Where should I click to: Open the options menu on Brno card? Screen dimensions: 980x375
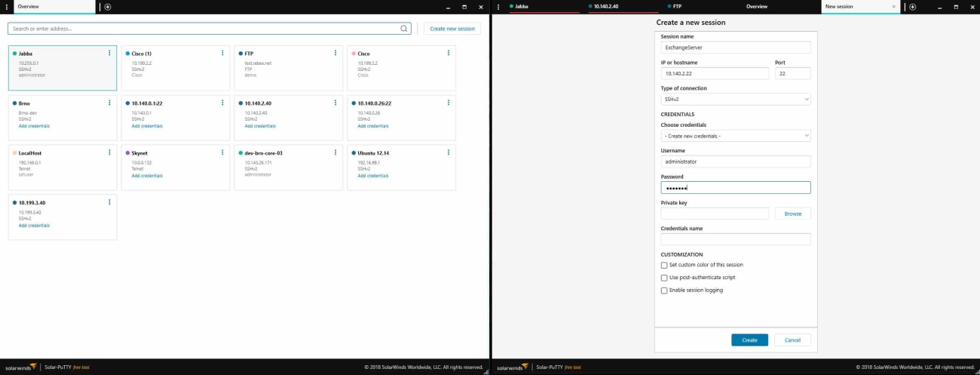(109, 103)
